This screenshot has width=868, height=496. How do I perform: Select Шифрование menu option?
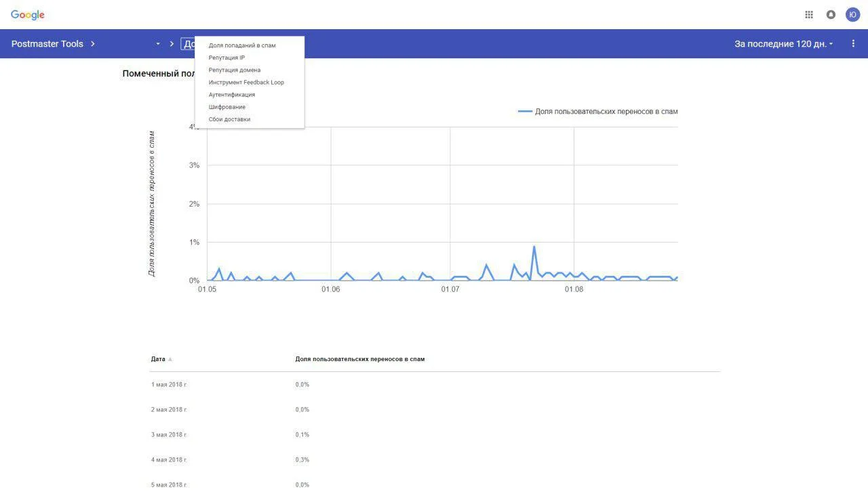point(227,107)
